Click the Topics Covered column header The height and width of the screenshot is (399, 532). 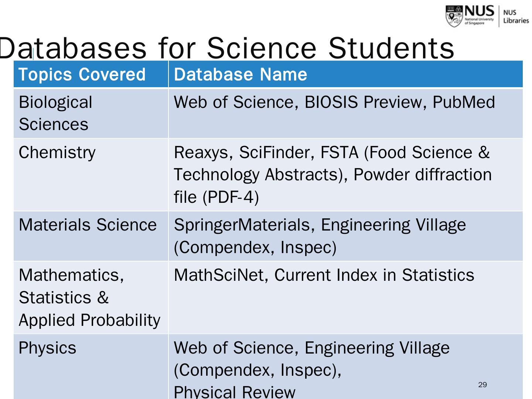tap(82, 74)
